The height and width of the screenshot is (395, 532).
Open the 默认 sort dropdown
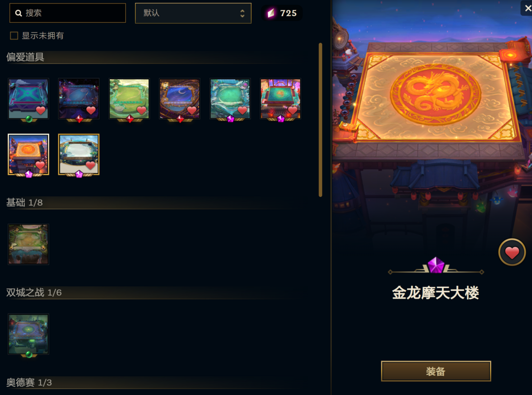pyautogui.click(x=193, y=13)
